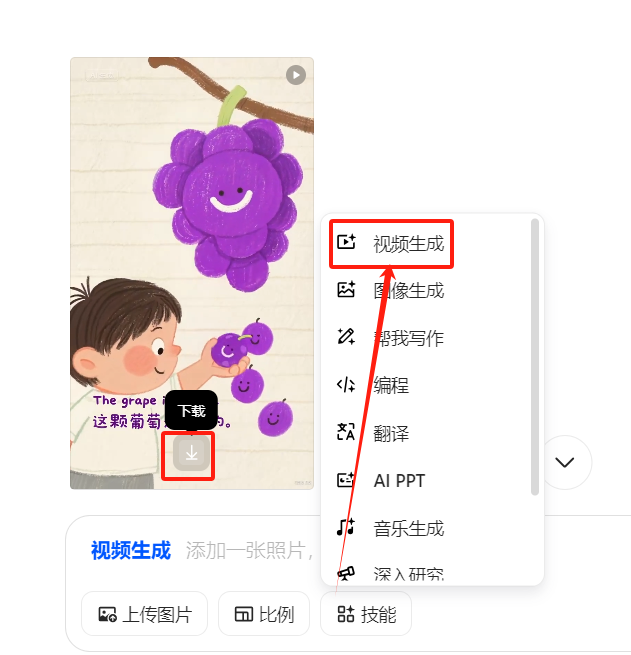Click the music generation note icon

pyautogui.click(x=346, y=527)
